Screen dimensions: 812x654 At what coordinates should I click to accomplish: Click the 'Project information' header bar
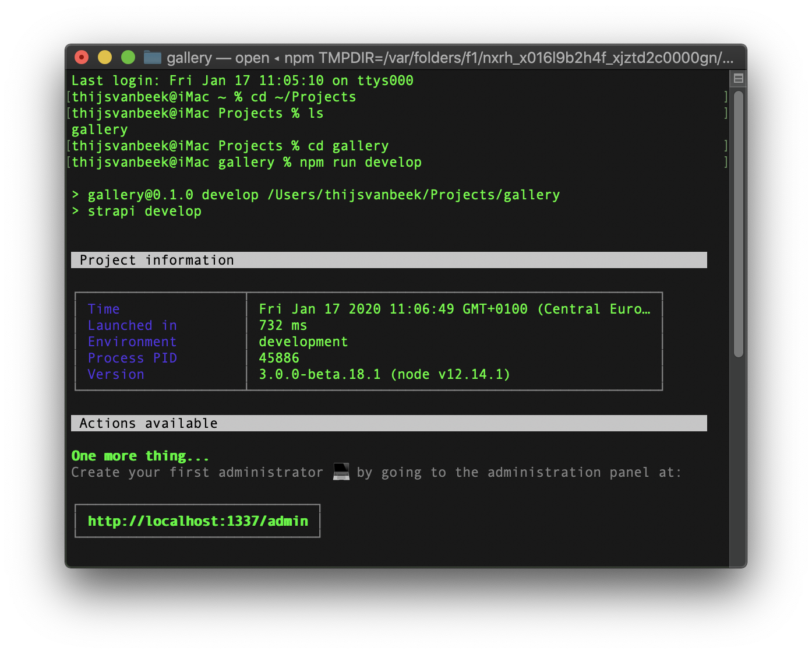pos(389,260)
